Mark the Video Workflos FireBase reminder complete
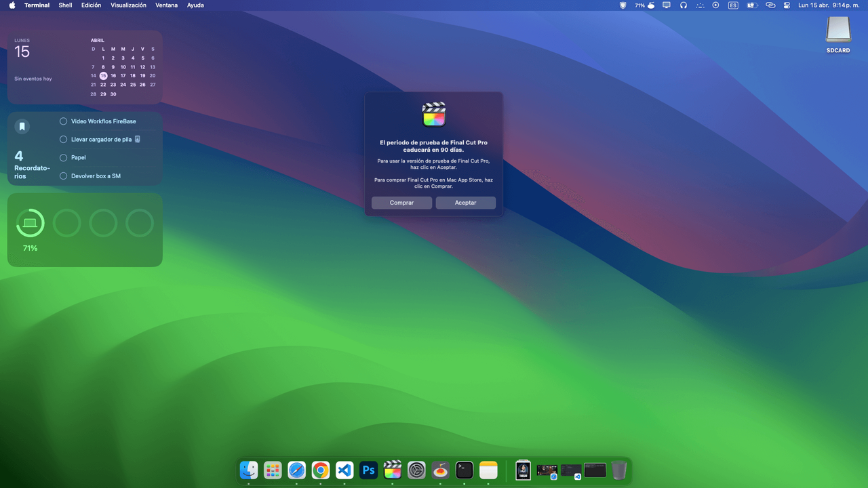 pyautogui.click(x=63, y=121)
